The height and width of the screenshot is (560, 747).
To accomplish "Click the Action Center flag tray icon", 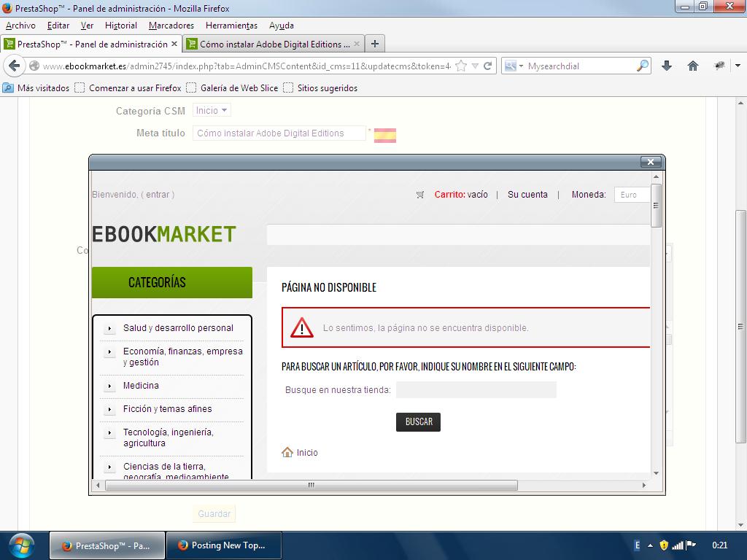I will point(690,545).
